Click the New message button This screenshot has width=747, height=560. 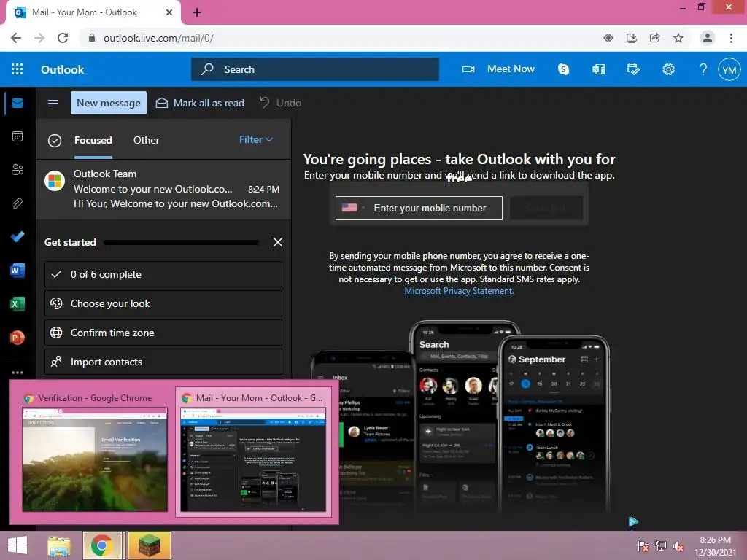click(x=109, y=103)
